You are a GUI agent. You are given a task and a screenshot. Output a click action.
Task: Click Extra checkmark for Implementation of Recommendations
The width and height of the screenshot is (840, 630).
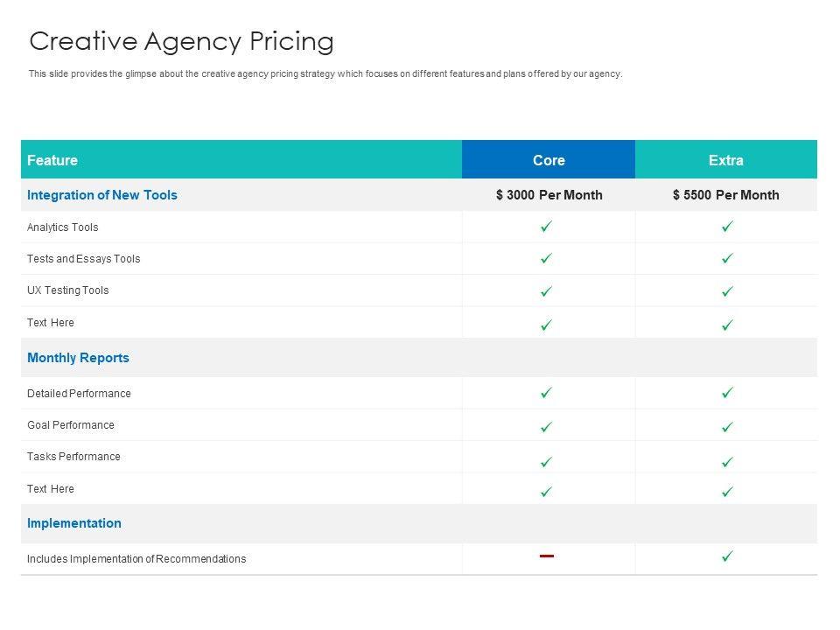point(727,556)
